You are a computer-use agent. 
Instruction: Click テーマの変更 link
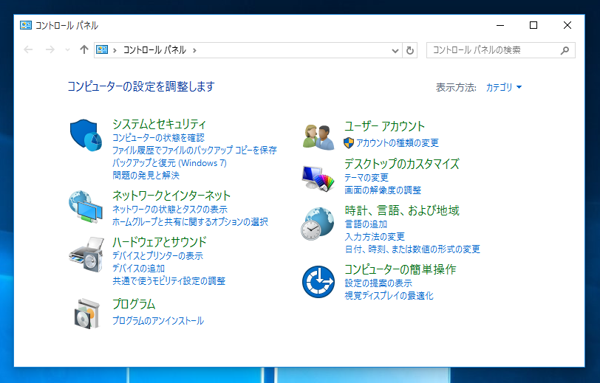tap(367, 178)
